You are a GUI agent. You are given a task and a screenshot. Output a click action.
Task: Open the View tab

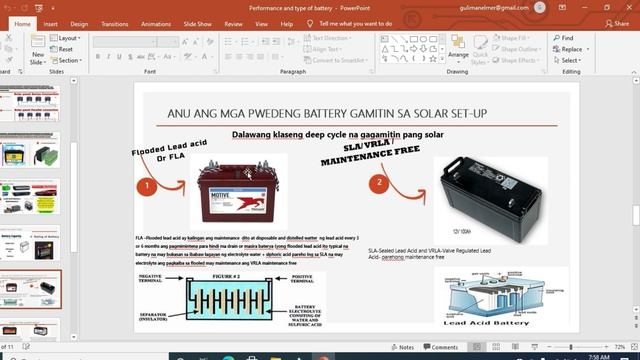click(262, 24)
